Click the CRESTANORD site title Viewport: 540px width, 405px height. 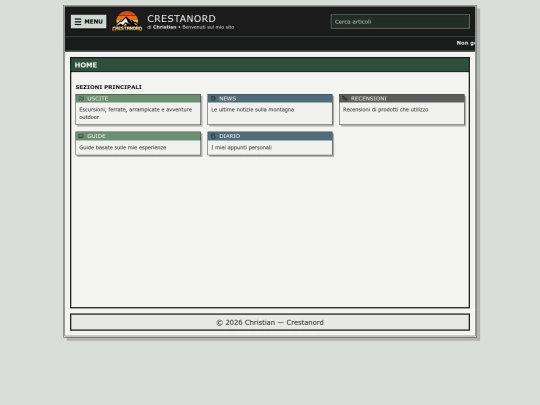(x=181, y=18)
